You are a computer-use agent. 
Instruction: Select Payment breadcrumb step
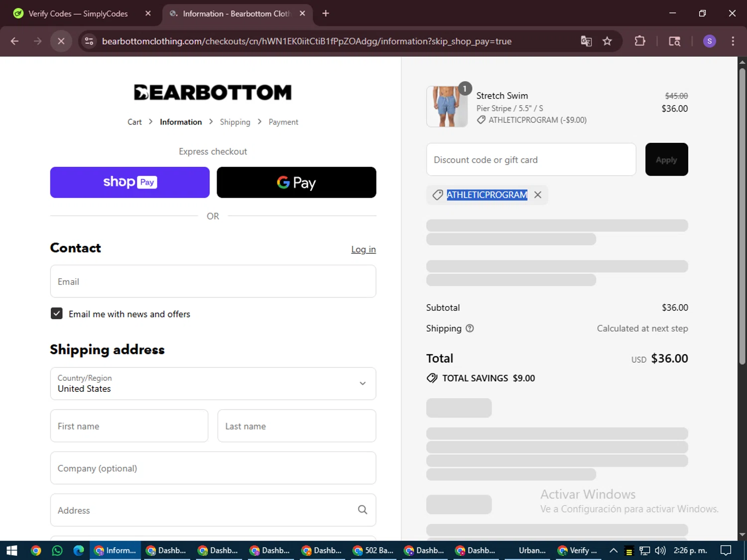(283, 122)
